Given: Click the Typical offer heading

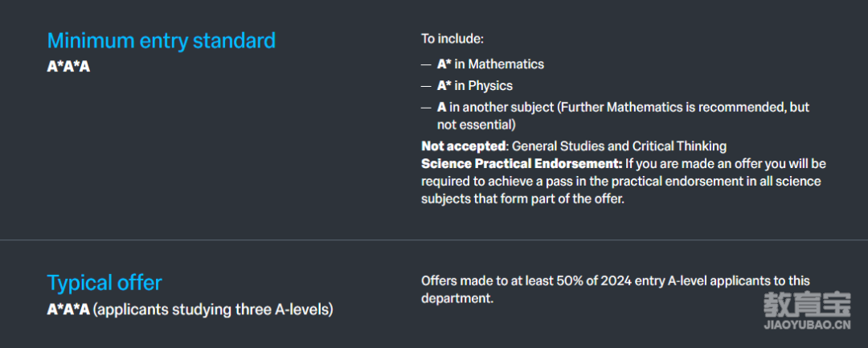Looking at the screenshot, I should click(x=104, y=283).
